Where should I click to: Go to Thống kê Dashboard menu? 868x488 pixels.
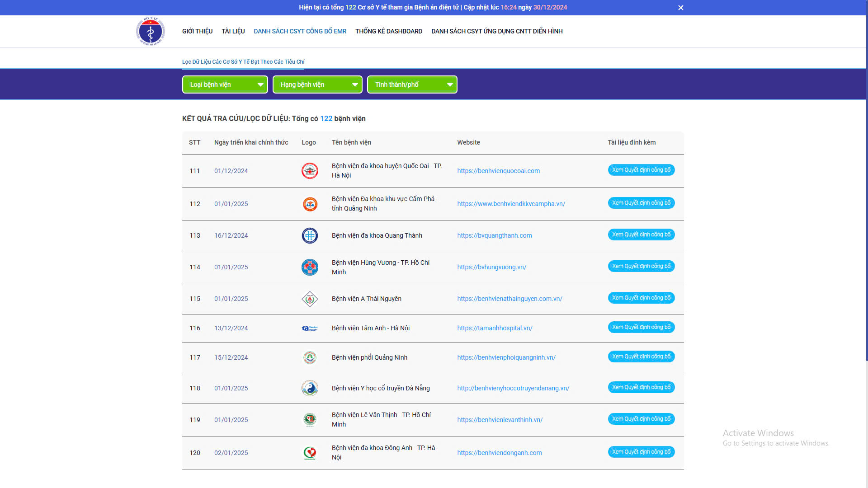click(388, 31)
